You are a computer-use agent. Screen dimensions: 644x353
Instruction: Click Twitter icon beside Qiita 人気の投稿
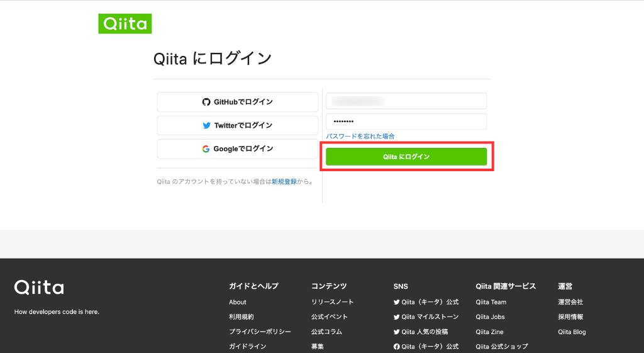pos(396,332)
